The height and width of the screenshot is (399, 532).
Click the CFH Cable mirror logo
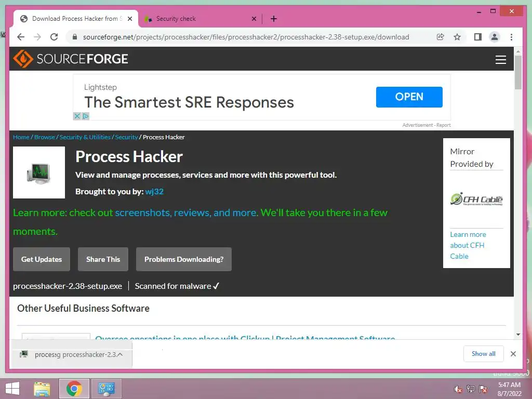(476, 199)
